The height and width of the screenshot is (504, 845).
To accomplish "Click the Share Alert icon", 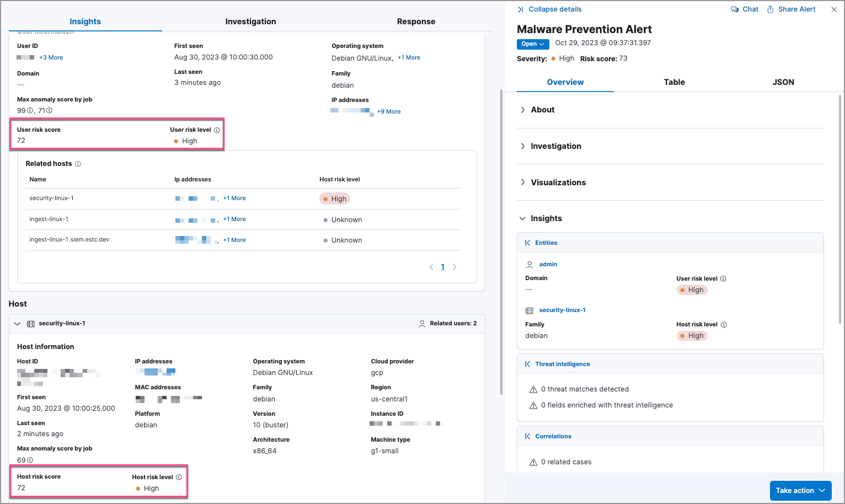I will coord(770,9).
